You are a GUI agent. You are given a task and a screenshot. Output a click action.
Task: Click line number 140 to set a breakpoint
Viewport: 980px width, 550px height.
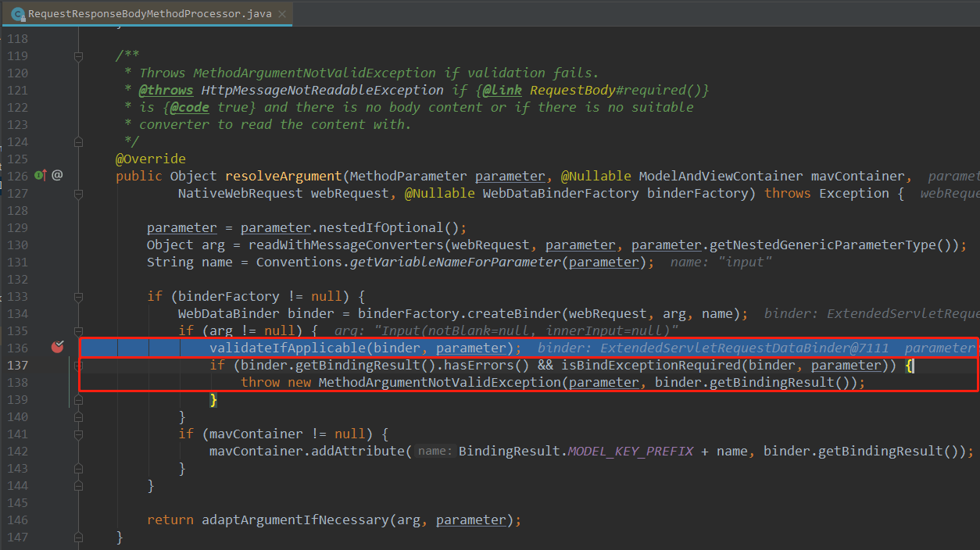18,416
